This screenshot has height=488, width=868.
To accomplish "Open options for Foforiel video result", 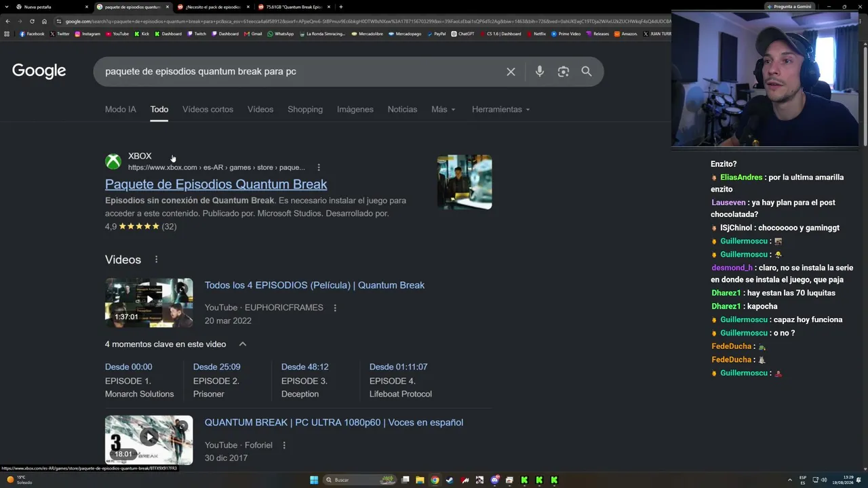I will [284, 445].
